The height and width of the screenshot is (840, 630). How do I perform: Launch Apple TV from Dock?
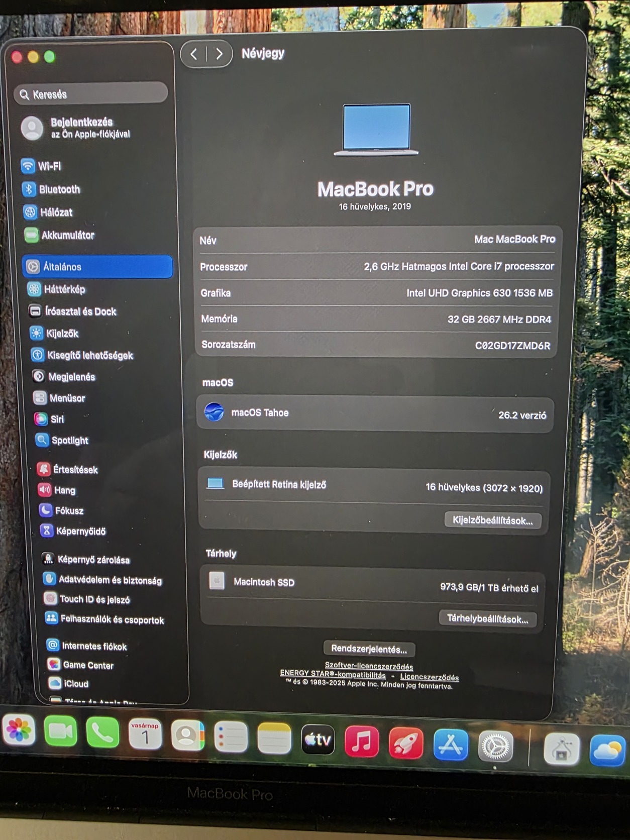click(x=318, y=740)
